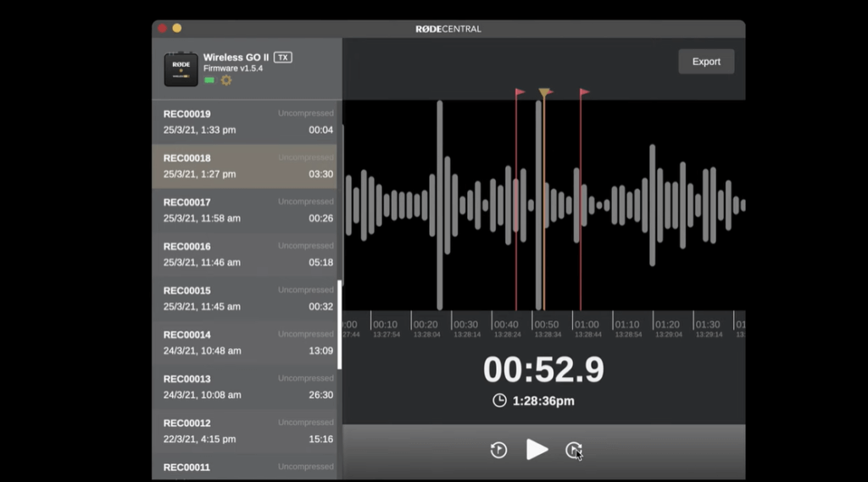Select recording REC00011
Screen dimensions: 868x482
pos(245,467)
